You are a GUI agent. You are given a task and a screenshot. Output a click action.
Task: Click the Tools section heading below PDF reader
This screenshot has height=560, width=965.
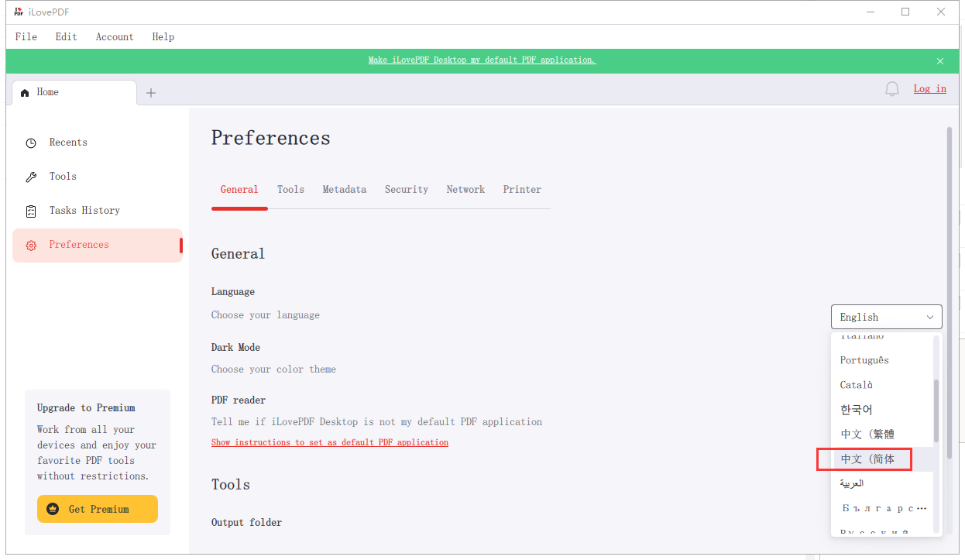[231, 485]
